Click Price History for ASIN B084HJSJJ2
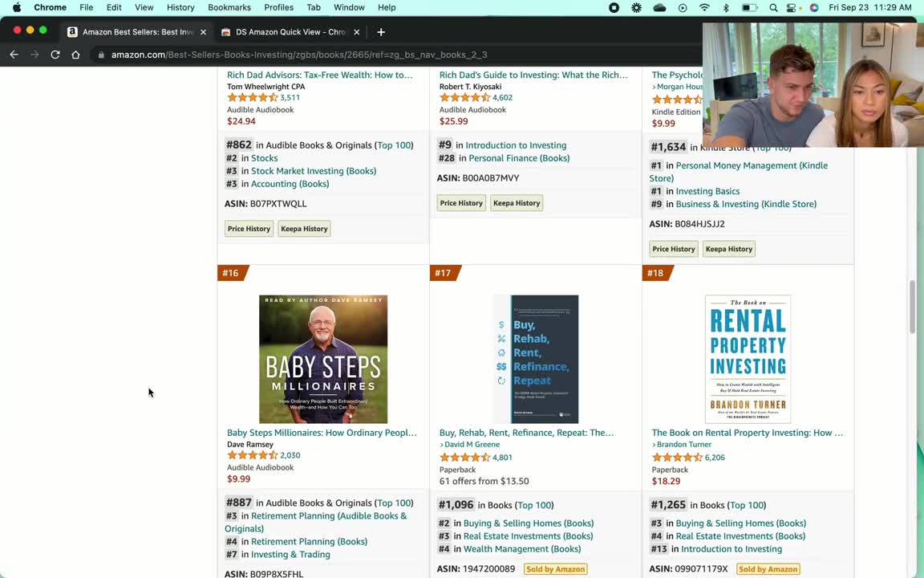The height and width of the screenshot is (578, 924). 674,249
